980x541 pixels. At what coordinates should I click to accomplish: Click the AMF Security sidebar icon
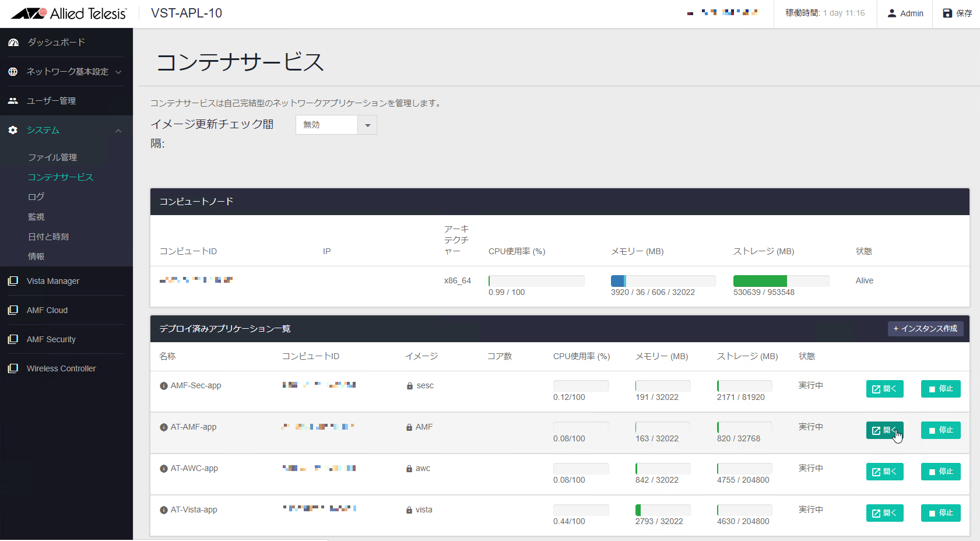13,339
